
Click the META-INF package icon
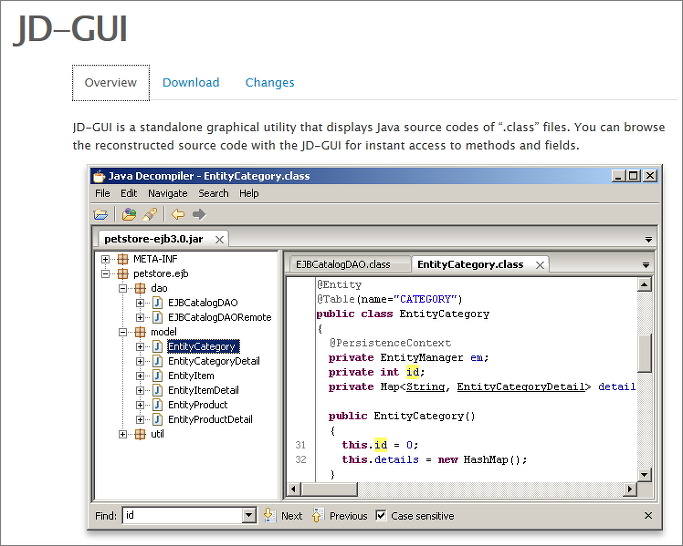123,259
